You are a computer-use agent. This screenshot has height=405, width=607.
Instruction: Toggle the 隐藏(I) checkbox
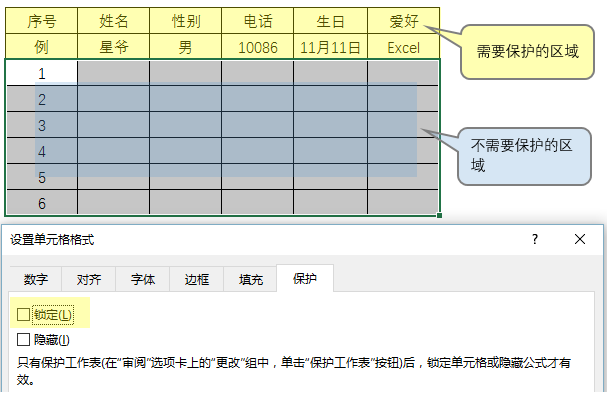pos(24,340)
